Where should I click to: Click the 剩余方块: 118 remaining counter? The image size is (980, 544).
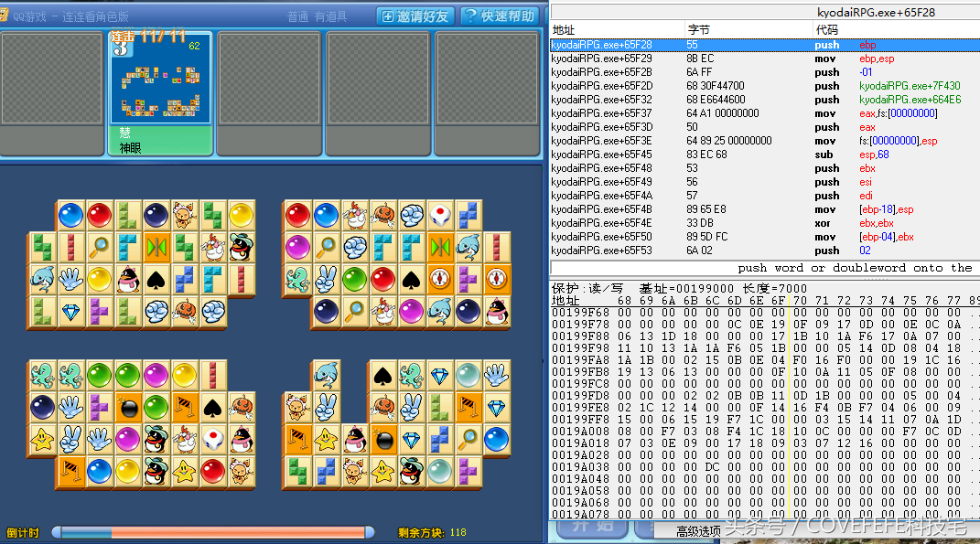[432, 533]
